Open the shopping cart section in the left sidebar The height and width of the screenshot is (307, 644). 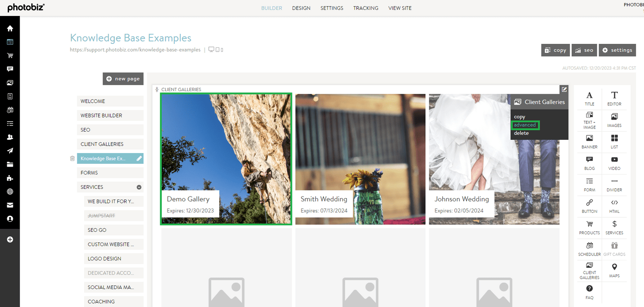tap(9, 55)
